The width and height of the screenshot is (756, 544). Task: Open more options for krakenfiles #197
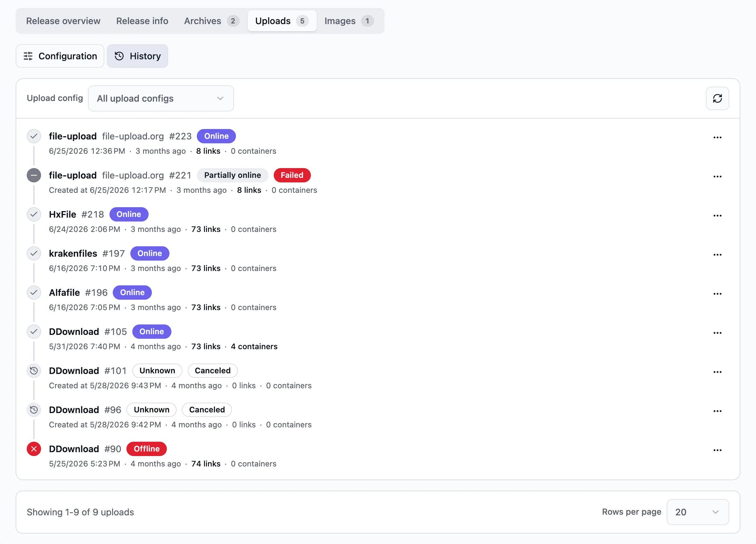click(x=717, y=254)
